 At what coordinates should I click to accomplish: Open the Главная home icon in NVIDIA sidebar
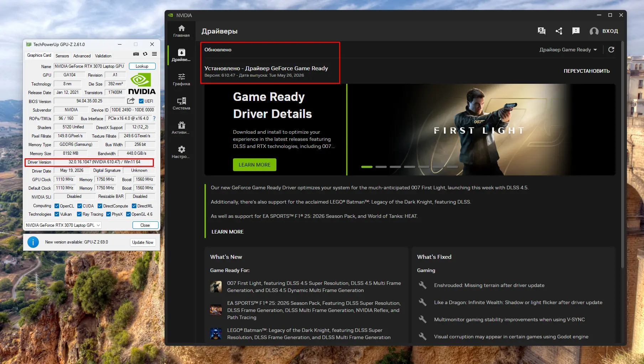point(181,29)
